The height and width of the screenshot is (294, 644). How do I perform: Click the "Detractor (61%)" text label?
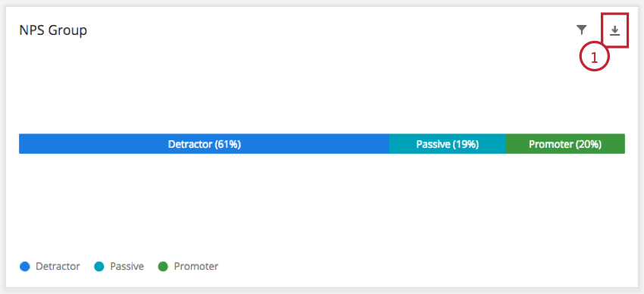[204, 144]
